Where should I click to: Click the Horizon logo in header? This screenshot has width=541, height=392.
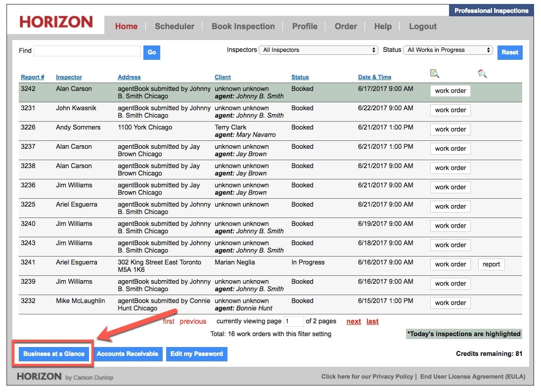(x=56, y=22)
